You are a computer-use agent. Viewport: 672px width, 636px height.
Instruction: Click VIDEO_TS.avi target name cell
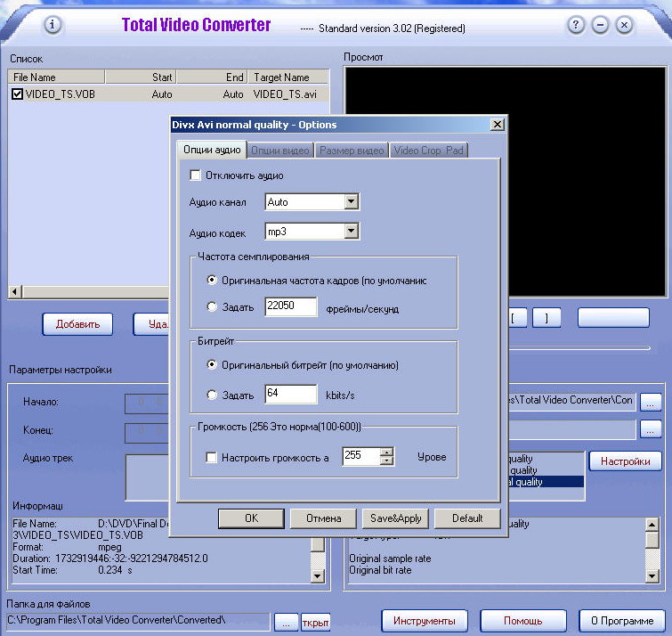coord(285,94)
